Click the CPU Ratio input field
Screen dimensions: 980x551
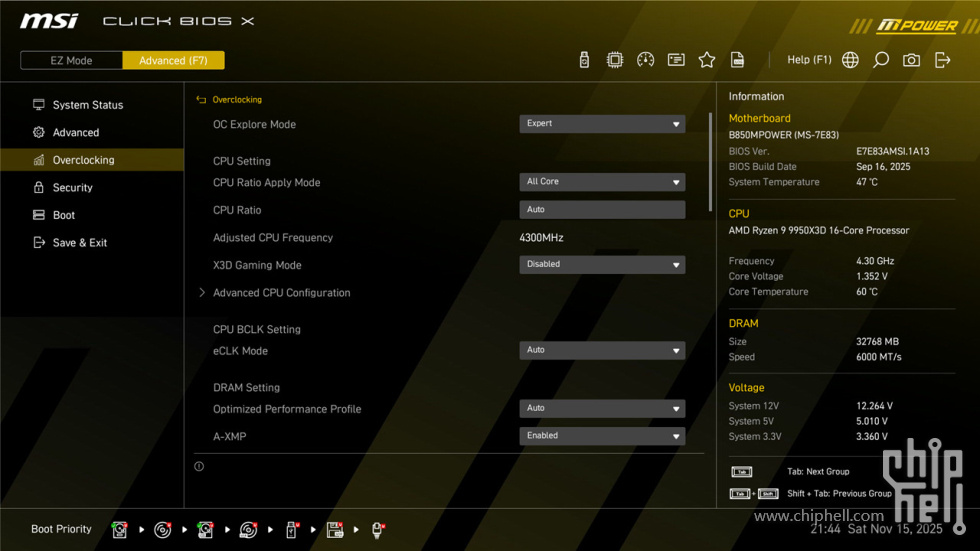click(602, 210)
